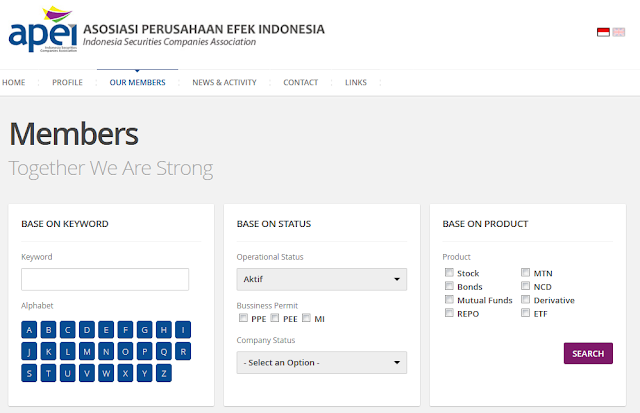Tick the Mutual Funds checkbox

click(449, 300)
